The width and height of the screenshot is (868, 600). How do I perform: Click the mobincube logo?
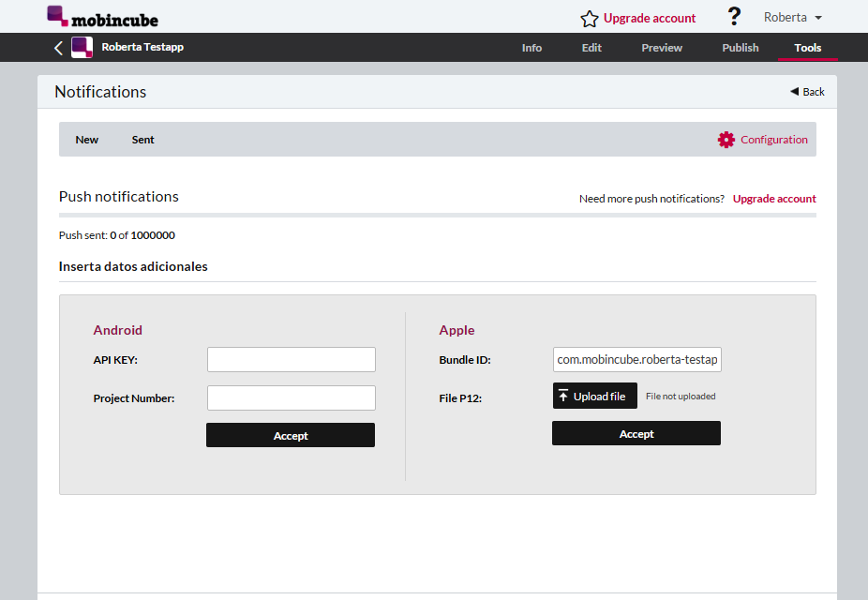point(102,17)
